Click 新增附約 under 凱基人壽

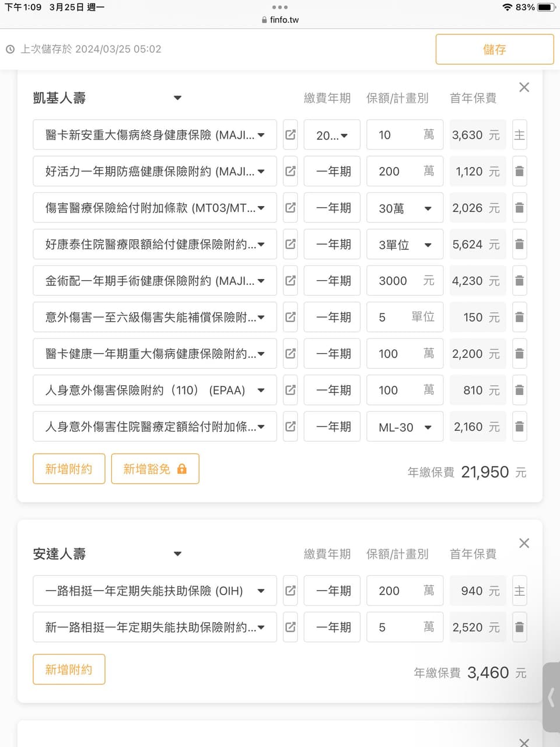[x=69, y=469]
